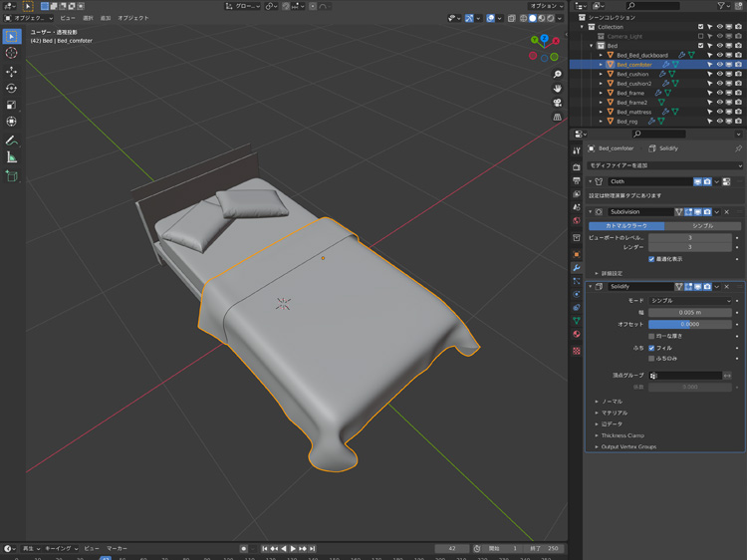Image resolution: width=747 pixels, height=560 pixels.
Task: Uncheck the フィル checkbox in Solidify
Action: coord(652,348)
